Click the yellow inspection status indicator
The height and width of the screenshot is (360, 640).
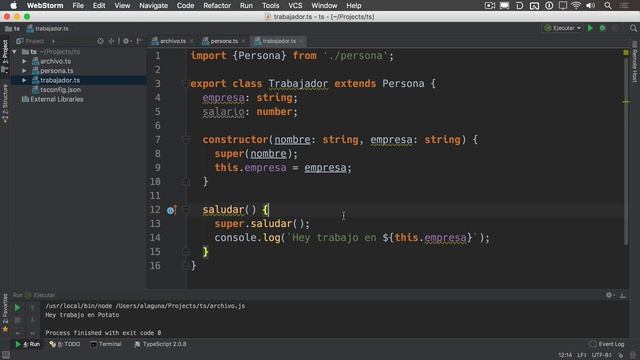[626, 53]
